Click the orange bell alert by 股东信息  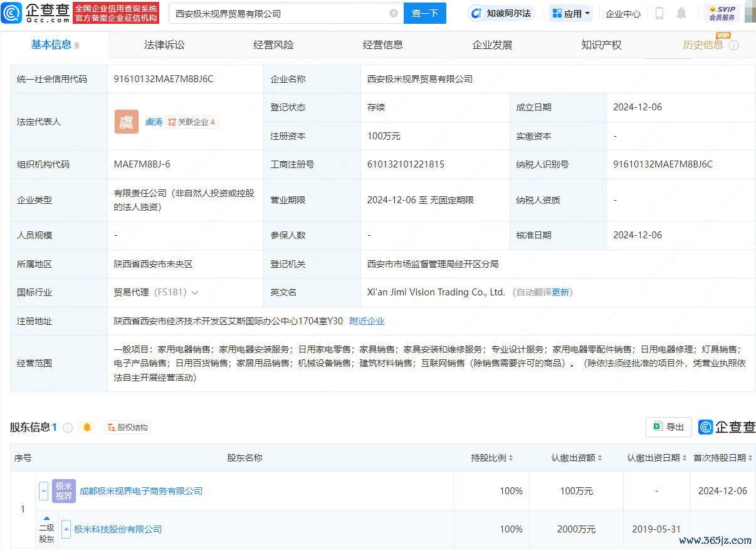(87, 428)
